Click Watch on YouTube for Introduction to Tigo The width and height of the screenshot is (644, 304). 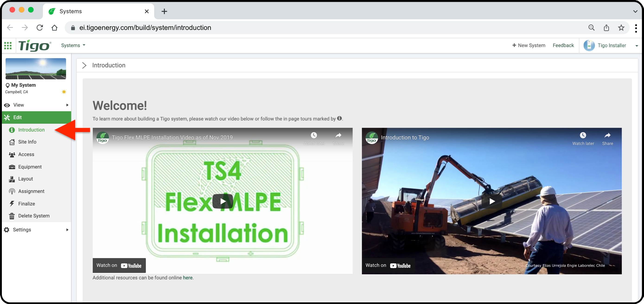388,265
